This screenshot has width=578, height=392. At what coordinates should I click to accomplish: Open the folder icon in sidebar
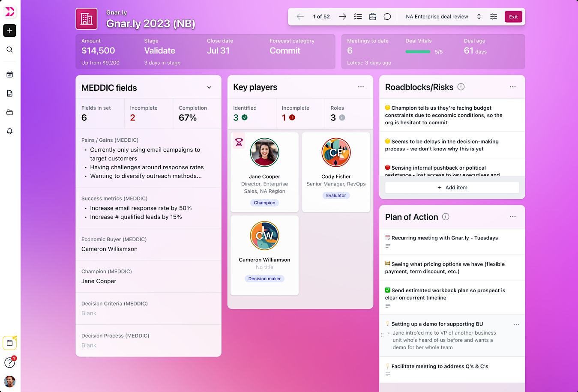point(9,112)
